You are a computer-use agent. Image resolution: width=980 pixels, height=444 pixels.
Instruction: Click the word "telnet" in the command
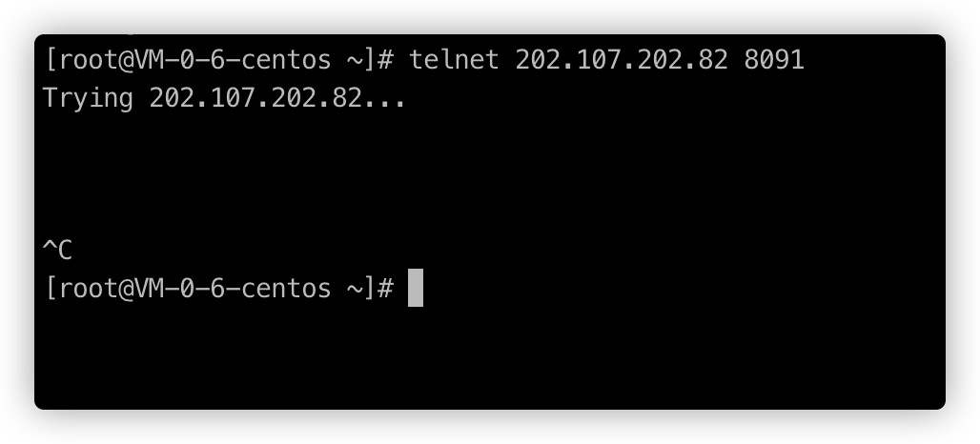(454, 60)
